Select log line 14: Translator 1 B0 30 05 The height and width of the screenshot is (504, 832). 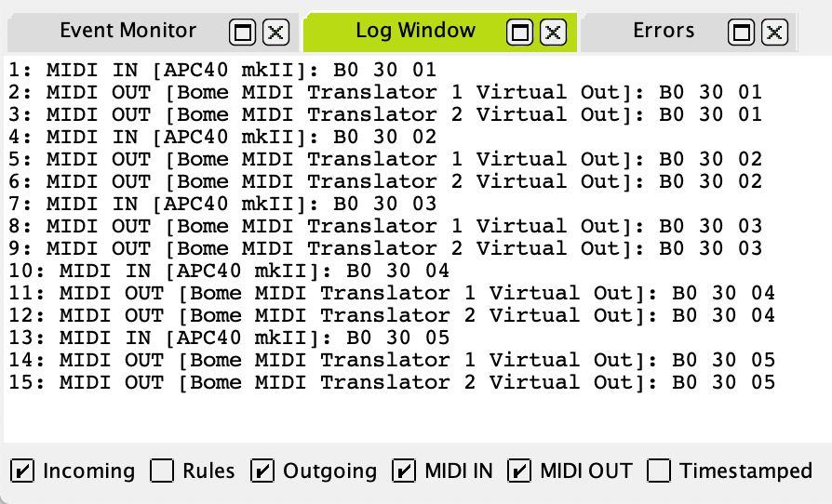[392, 360]
